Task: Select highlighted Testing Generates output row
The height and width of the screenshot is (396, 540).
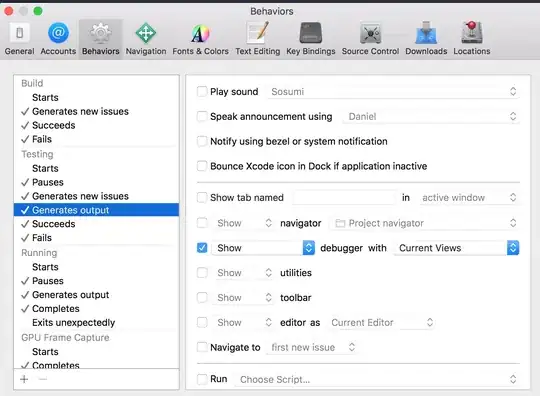Action: coord(96,210)
